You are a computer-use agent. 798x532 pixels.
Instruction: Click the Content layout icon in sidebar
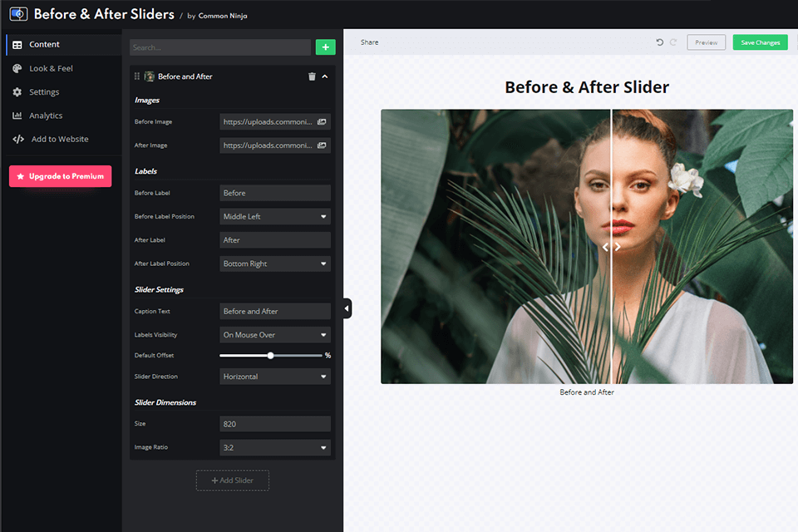point(17,44)
